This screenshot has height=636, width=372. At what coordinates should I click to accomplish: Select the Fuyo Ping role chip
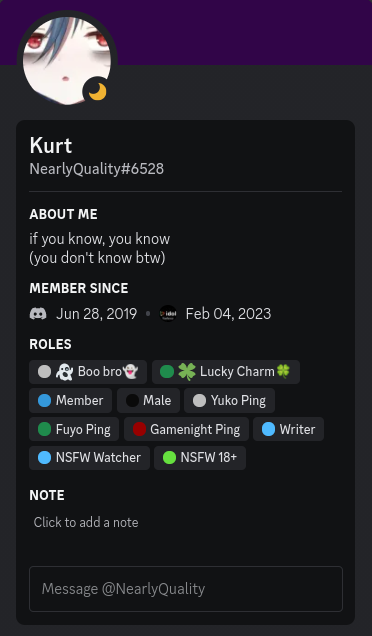point(74,429)
